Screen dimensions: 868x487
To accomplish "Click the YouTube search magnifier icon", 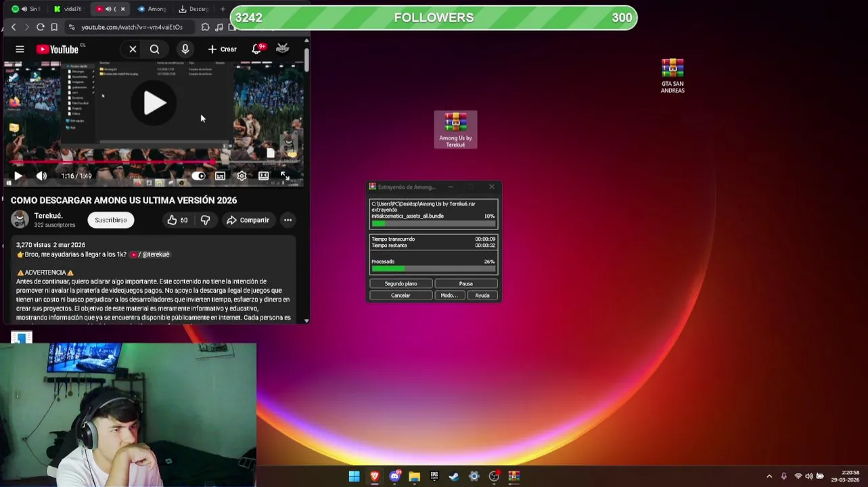I will 154,49.
